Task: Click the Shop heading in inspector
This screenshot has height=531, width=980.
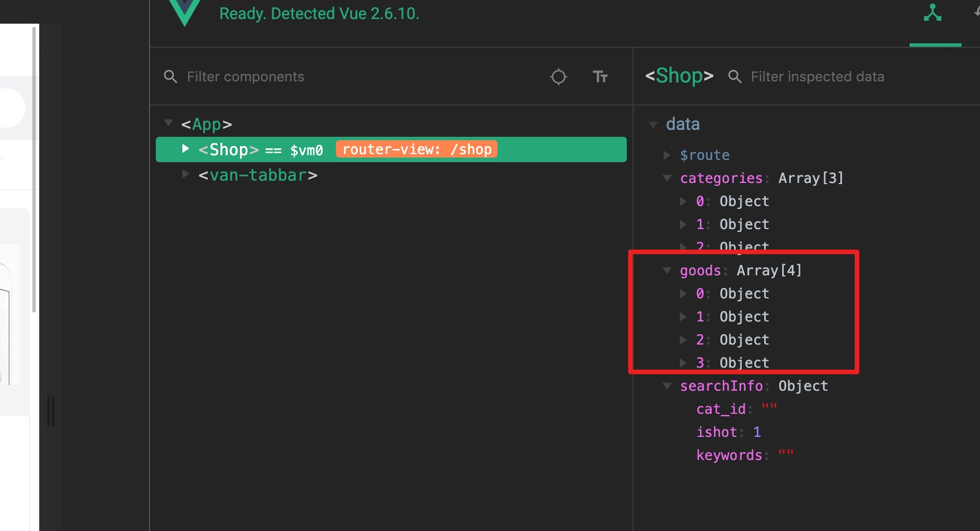Action: tap(679, 76)
